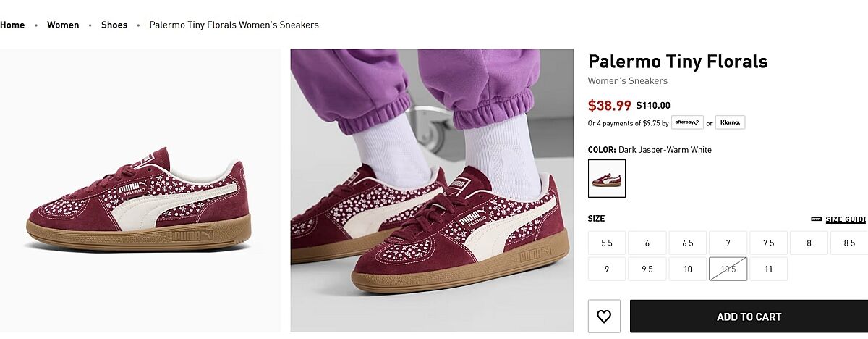
Task: Click the ruler icon beside Size Guide
Action: (x=816, y=219)
